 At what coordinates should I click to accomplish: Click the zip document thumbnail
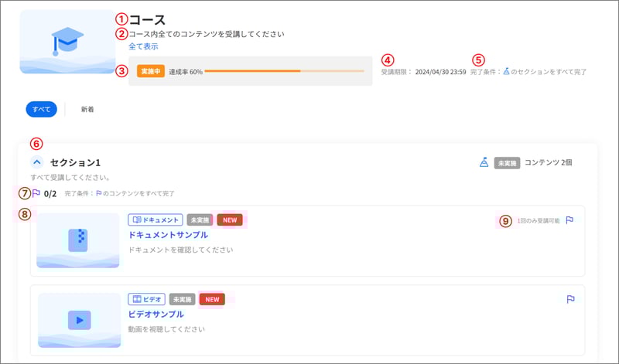pos(78,240)
